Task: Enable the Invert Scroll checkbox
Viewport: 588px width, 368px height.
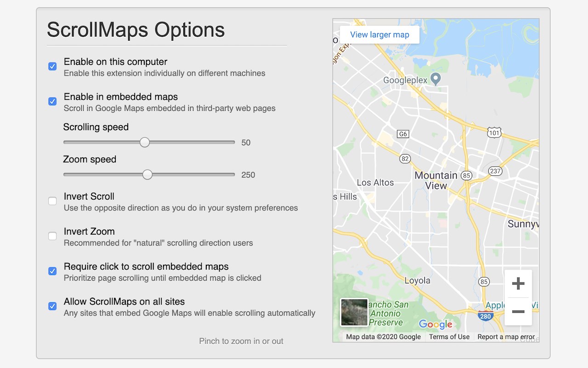Action: point(52,201)
